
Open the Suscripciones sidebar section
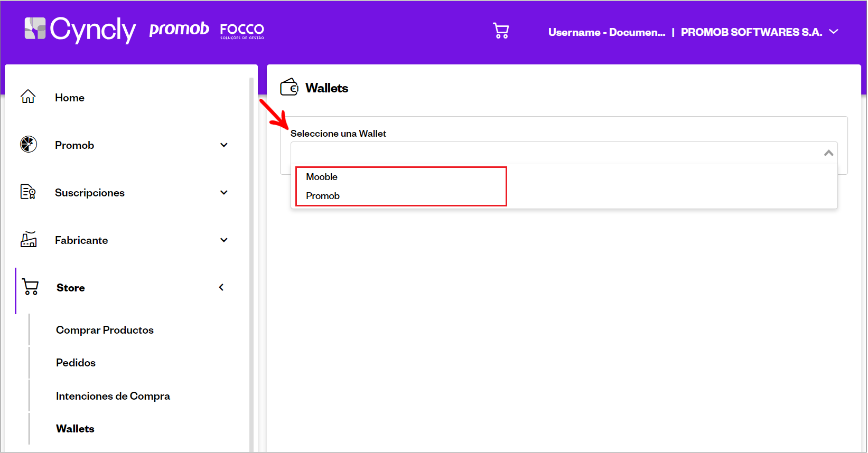[90, 193]
